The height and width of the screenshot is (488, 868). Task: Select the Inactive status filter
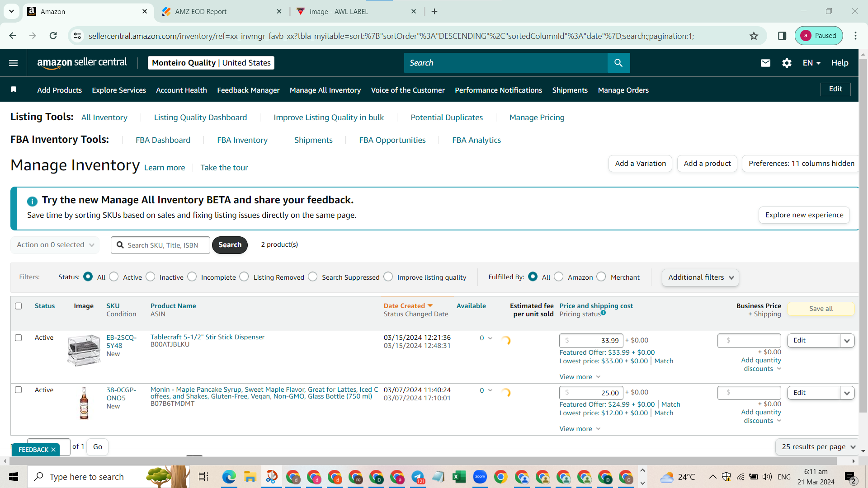pos(151,277)
